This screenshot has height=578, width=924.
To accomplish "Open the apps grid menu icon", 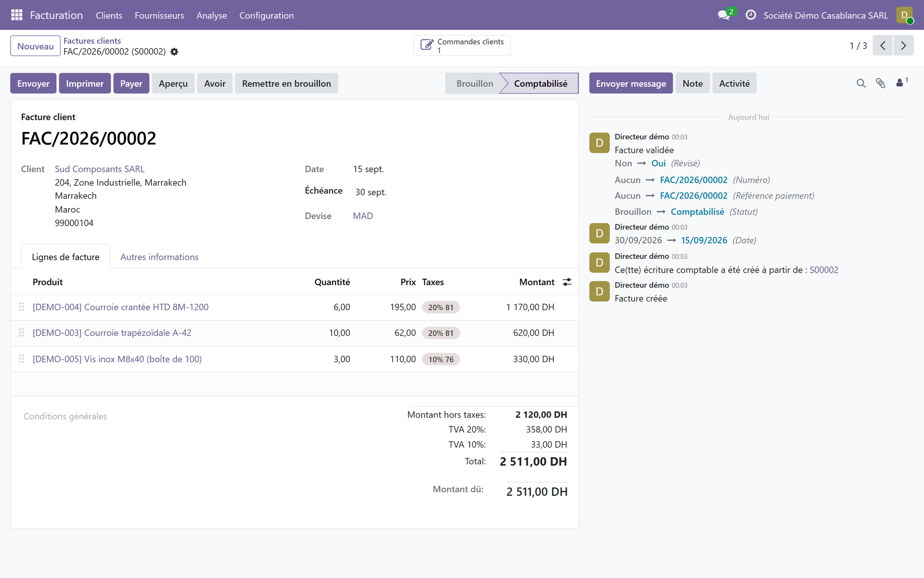I will 17,15.
